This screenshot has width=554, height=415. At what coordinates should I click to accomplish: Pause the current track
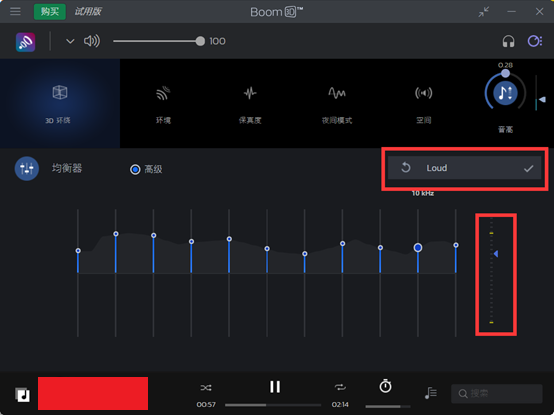(x=275, y=387)
